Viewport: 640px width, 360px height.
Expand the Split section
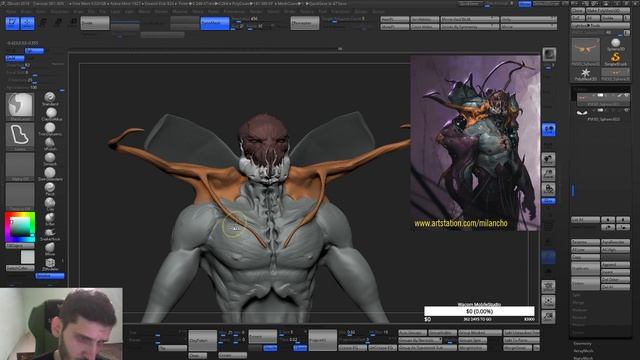point(576,295)
